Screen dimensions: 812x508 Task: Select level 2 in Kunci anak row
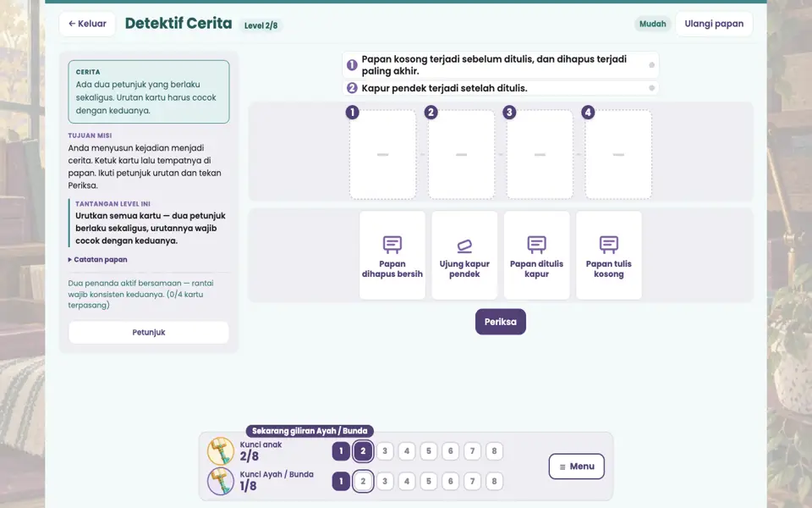(x=363, y=451)
